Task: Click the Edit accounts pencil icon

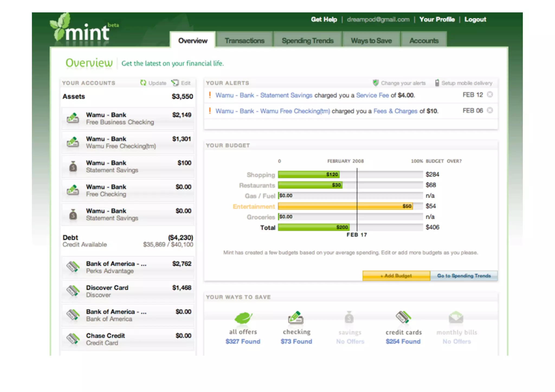Action: [x=175, y=83]
